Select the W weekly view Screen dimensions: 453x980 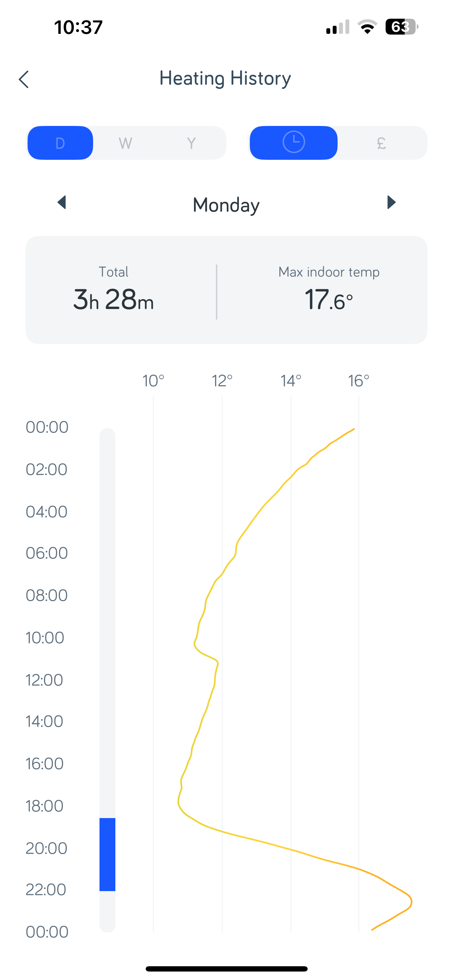pos(126,144)
